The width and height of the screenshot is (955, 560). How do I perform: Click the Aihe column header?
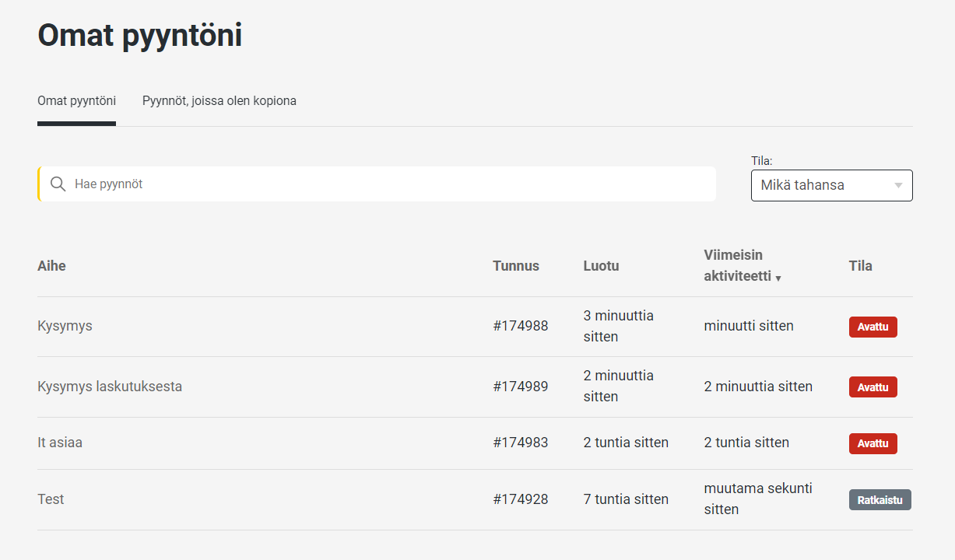51,266
